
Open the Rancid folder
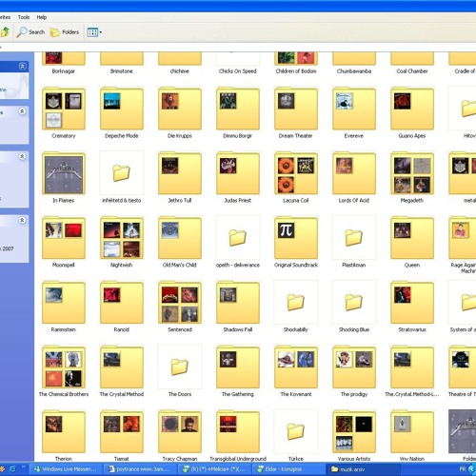pyautogui.click(x=122, y=303)
